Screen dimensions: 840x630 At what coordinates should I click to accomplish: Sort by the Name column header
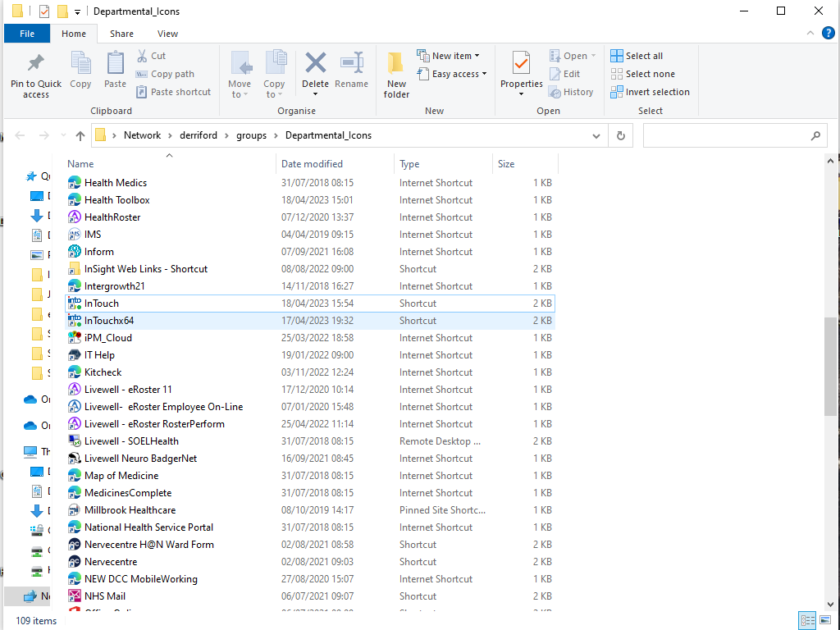click(169, 164)
